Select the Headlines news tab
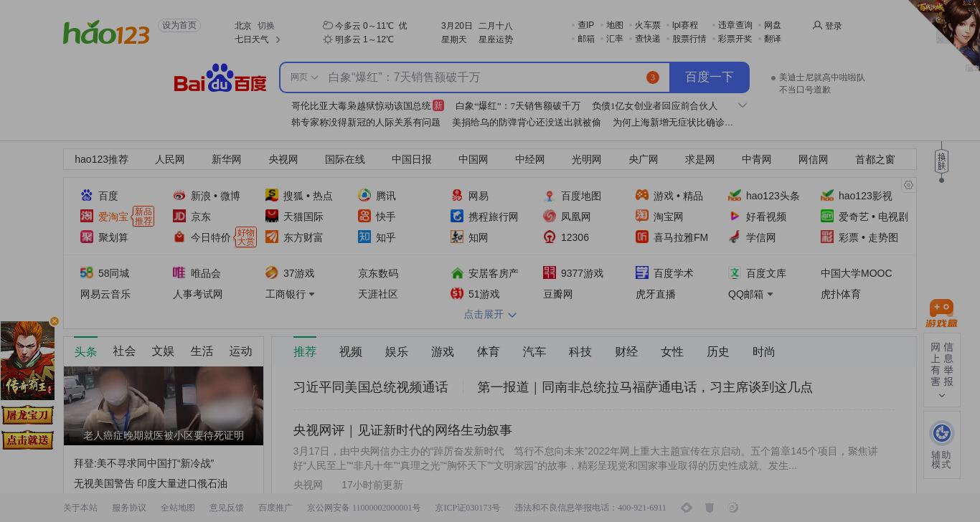 click(x=85, y=351)
